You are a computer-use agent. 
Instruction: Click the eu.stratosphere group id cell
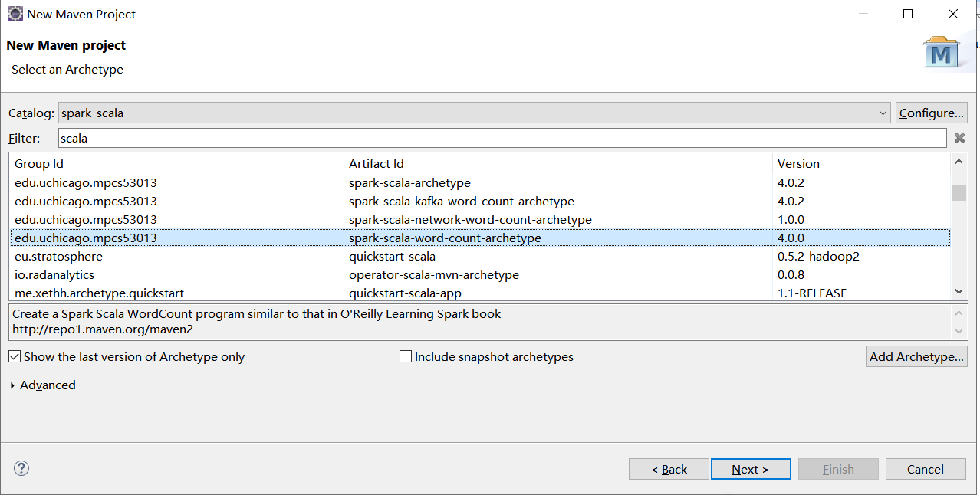(x=58, y=256)
